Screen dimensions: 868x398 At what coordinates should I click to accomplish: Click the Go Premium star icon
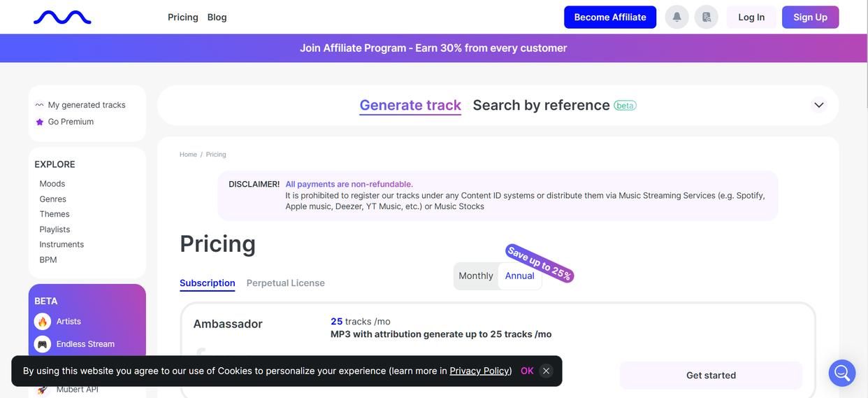point(40,122)
